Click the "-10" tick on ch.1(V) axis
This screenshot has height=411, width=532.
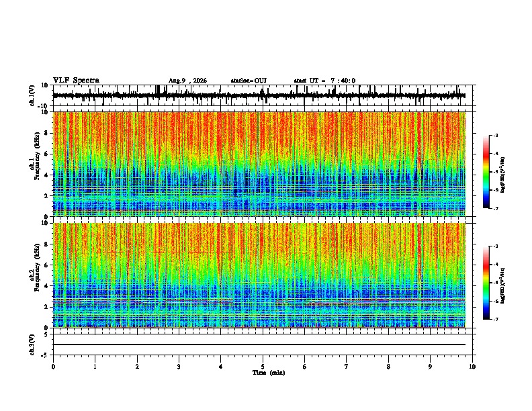44,106
